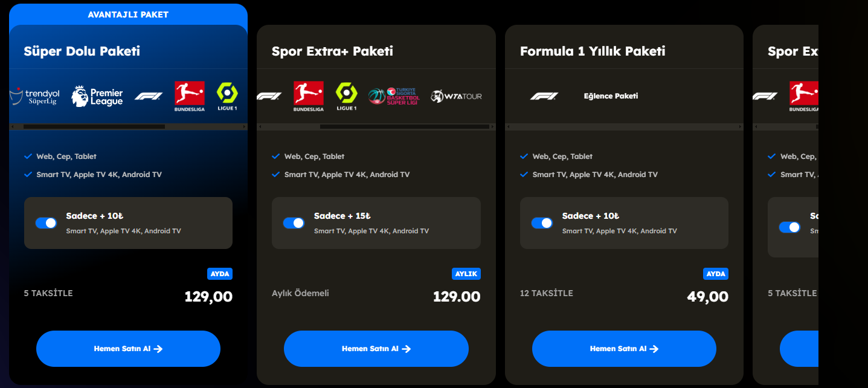
Task: Click the Eğlence Paketi label
Action: (611, 96)
